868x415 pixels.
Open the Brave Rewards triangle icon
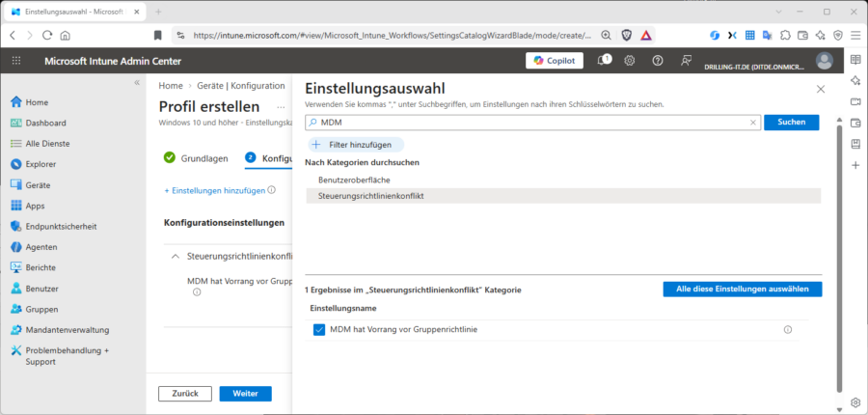tap(645, 36)
